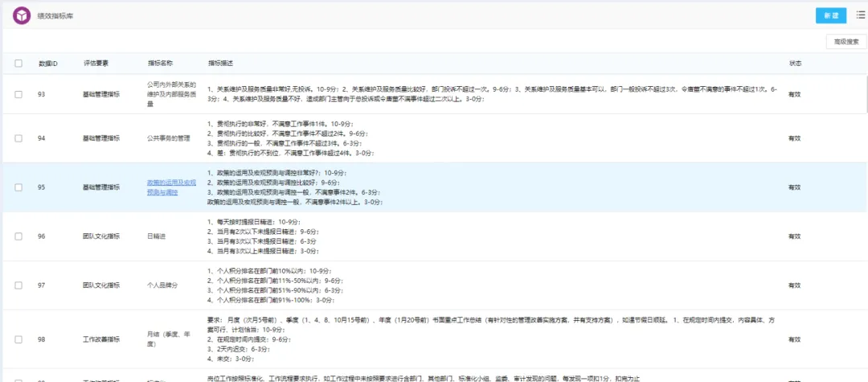Select the data ID cell 94
This screenshot has width=868, height=382.
click(x=42, y=138)
